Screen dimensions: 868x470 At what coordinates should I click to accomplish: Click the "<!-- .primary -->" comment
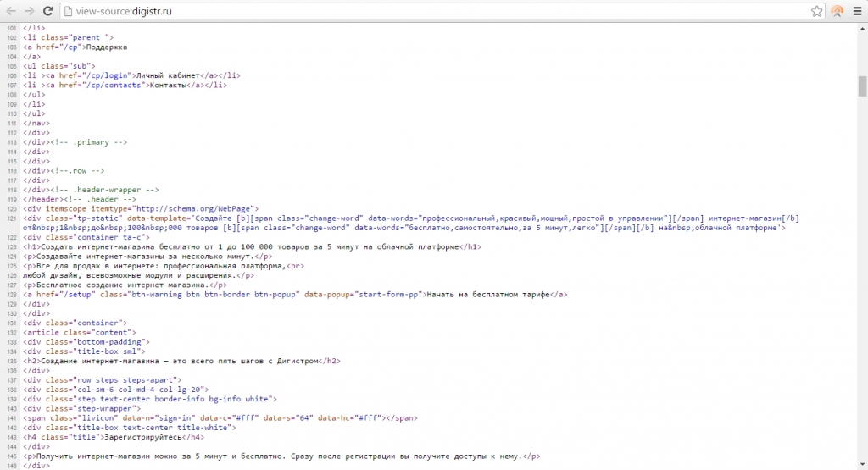[88, 142]
